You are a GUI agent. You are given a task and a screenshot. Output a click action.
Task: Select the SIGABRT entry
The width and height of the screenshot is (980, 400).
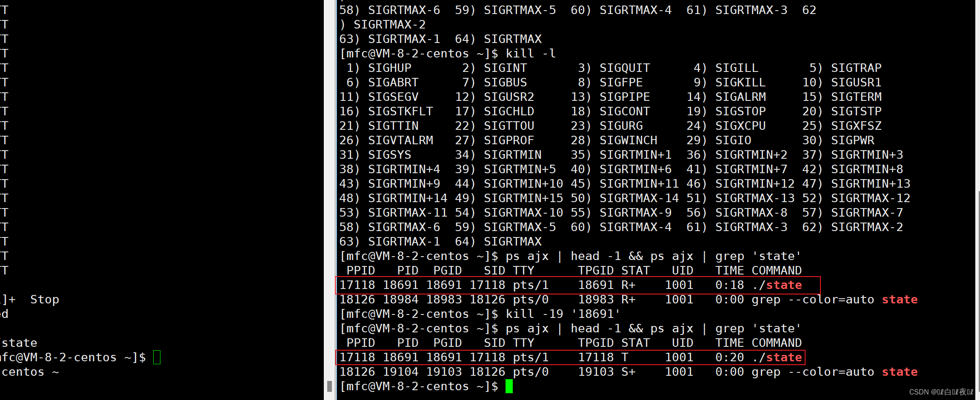tap(383, 83)
